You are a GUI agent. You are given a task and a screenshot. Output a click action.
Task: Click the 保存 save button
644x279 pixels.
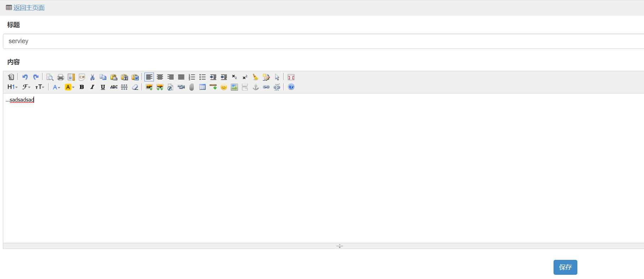pos(565,267)
